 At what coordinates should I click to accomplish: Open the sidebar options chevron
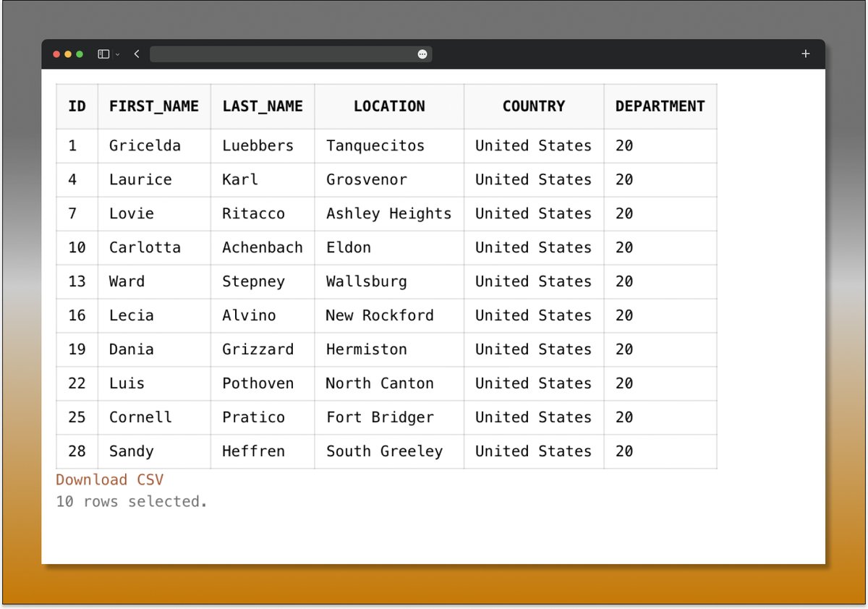coord(117,54)
